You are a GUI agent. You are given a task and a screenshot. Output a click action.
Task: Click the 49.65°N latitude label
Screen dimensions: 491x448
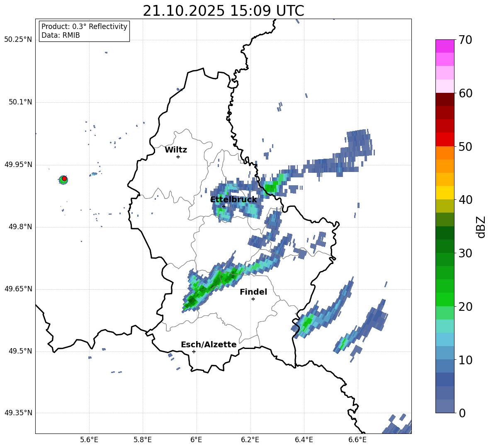pos(18,289)
